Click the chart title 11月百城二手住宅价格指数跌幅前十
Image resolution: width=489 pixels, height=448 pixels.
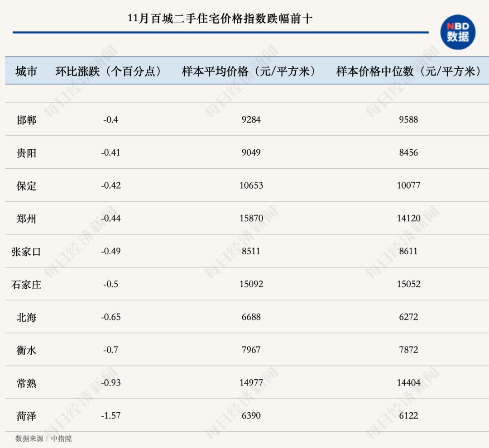coord(220,19)
